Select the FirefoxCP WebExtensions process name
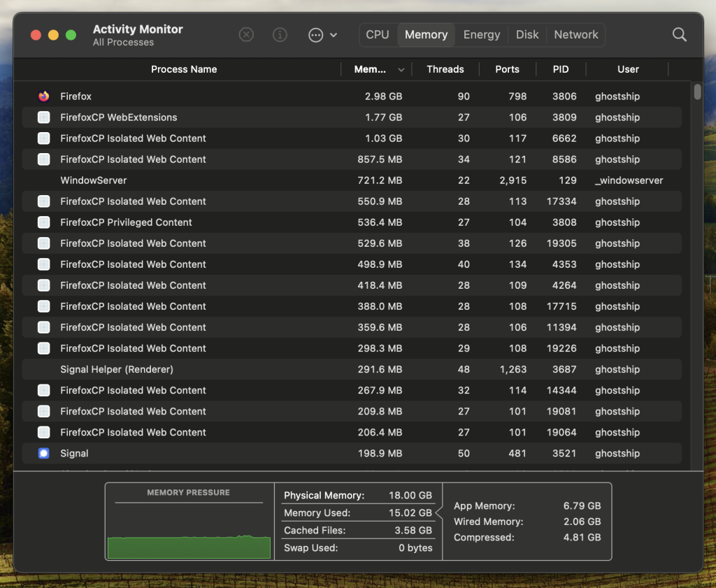Screen dimensions: 716x588 pyautogui.click(x=119, y=117)
